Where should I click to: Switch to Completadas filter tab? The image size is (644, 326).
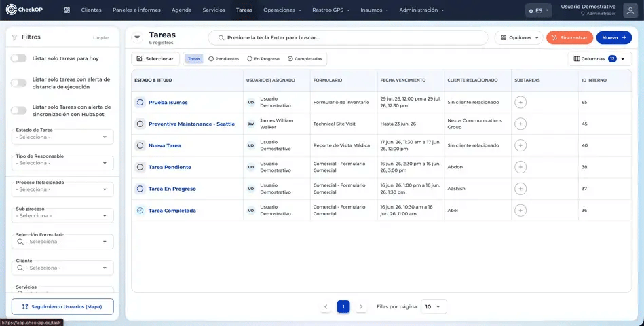coord(305,59)
